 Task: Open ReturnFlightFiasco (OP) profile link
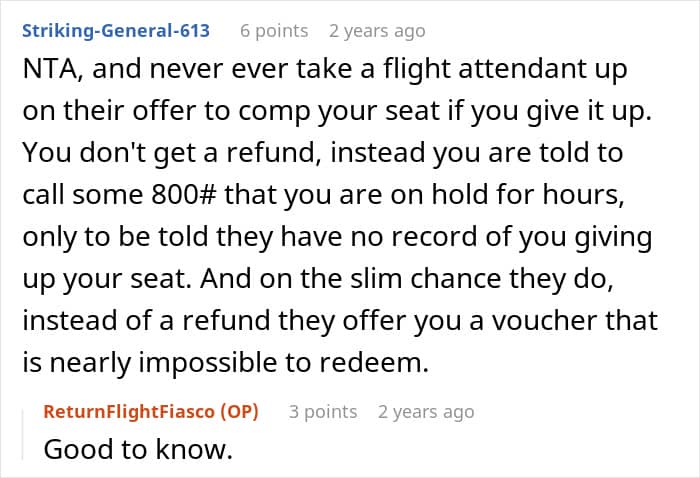[151, 411]
